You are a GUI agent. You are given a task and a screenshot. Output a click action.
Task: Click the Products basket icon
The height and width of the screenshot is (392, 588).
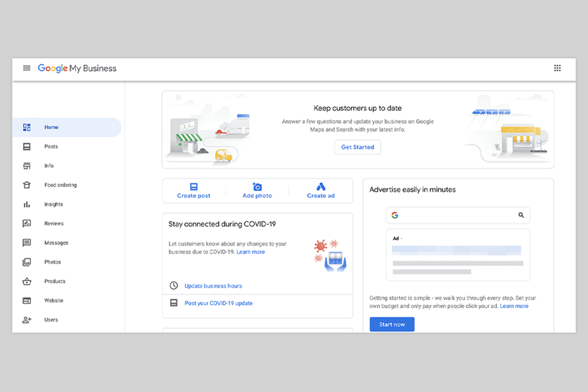pos(27,281)
